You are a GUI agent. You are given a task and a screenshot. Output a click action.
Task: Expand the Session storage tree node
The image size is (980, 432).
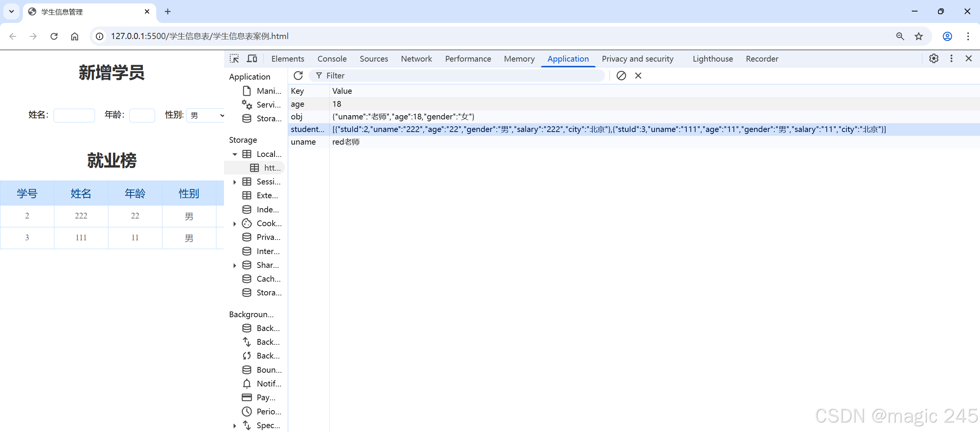coord(235,182)
